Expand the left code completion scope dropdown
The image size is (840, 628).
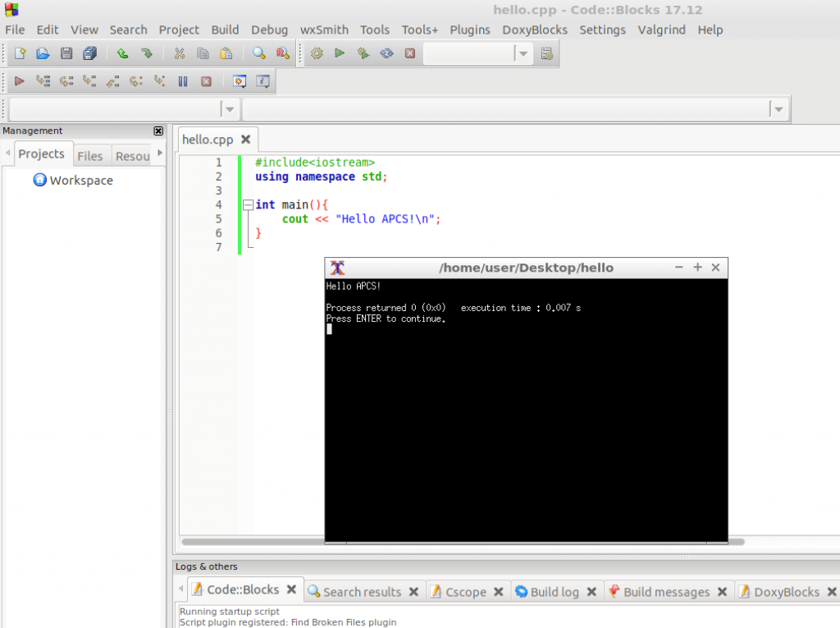click(230, 109)
